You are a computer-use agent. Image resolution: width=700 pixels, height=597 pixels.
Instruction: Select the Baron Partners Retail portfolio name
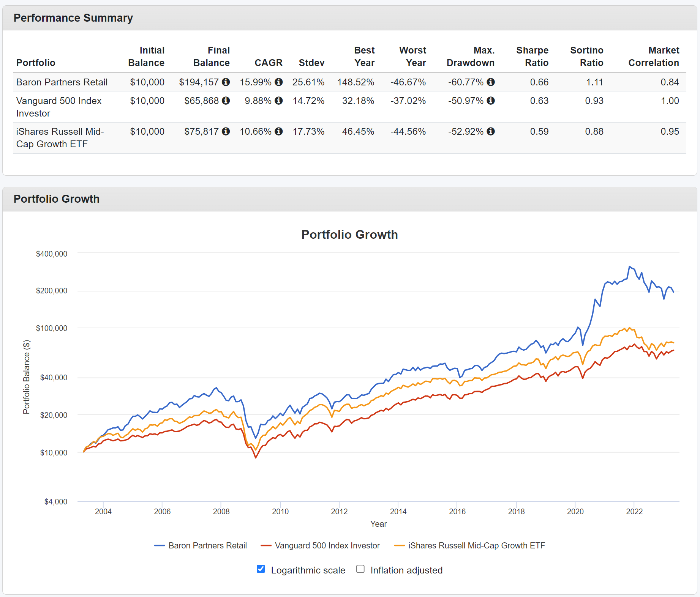(x=62, y=82)
